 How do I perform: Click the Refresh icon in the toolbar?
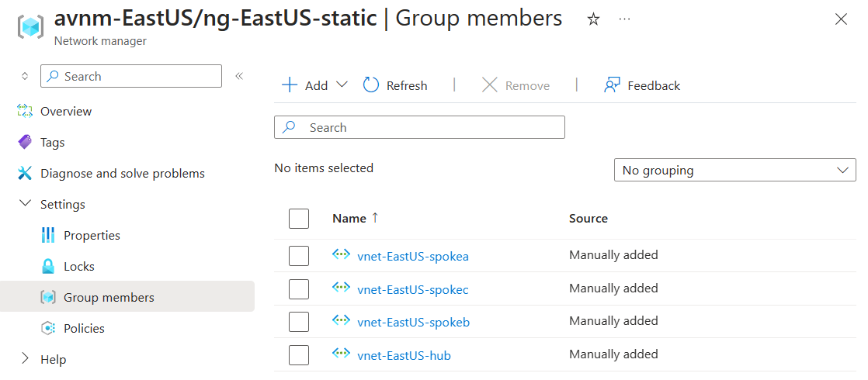371,85
